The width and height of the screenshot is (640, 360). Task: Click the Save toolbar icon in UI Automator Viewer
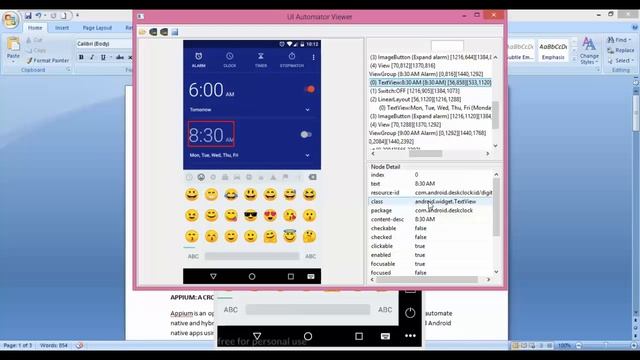coord(175,32)
